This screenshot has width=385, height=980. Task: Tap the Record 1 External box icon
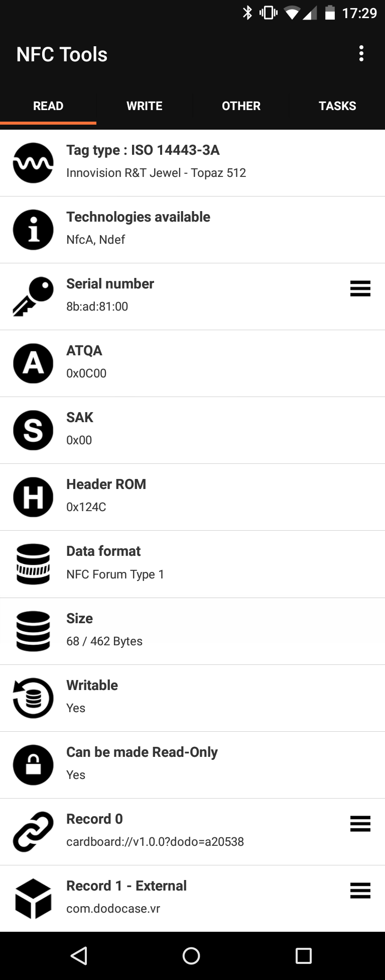[x=33, y=899]
